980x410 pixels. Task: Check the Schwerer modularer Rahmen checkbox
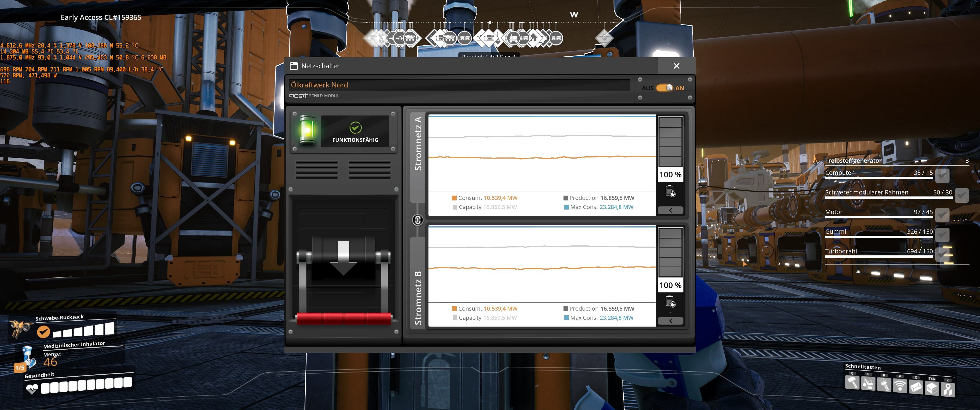[961, 196]
